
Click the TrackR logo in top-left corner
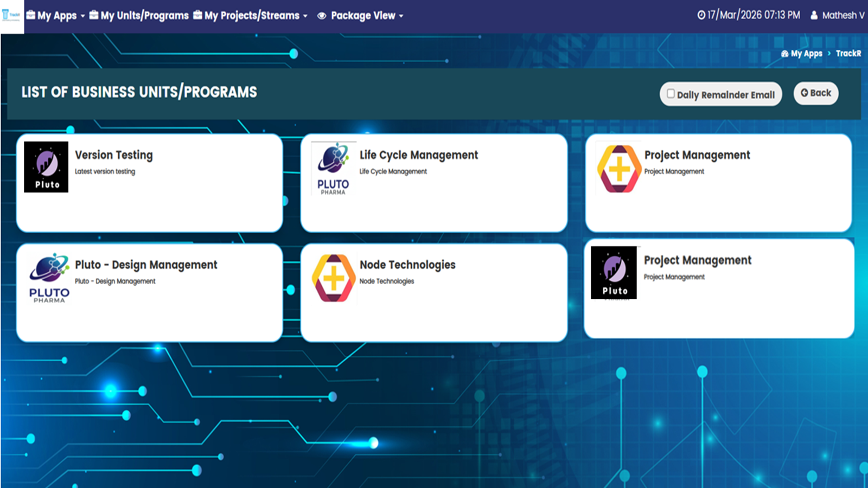click(x=11, y=16)
